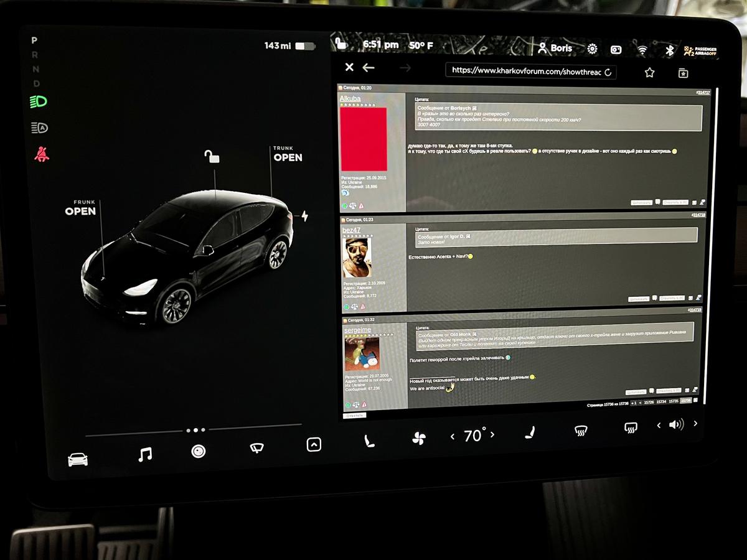This screenshot has width=747, height=560.
Task: Increase volume with the right arrow
Action: [695, 423]
